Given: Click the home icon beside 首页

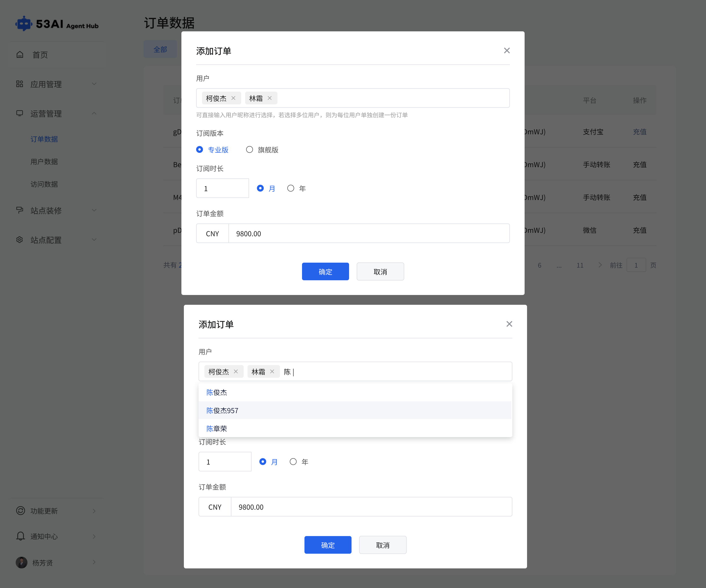Looking at the screenshot, I should (20, 54).
